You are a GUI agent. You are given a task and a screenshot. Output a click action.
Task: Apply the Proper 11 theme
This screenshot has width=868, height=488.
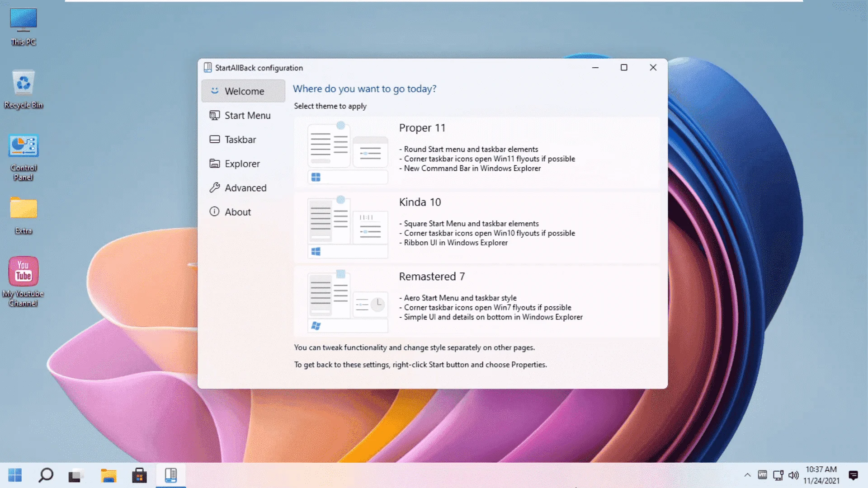[476, 153]
